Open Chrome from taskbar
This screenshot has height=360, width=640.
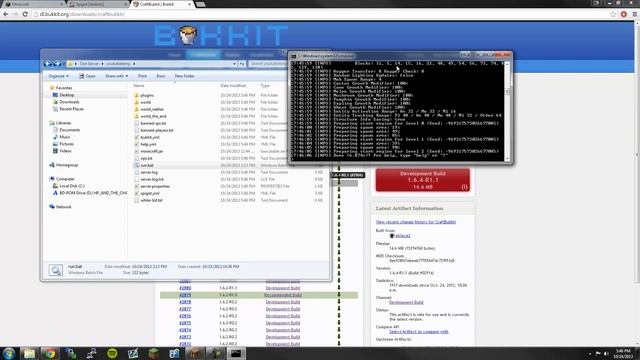50,353
